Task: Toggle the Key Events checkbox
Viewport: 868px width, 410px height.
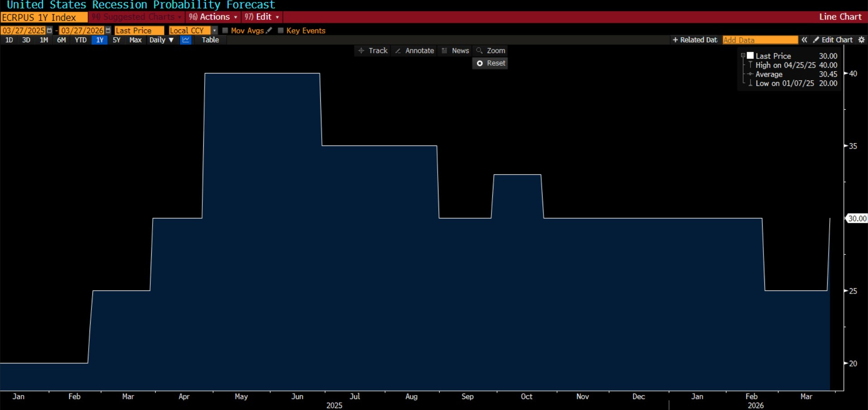Action: tap(281, 30)
